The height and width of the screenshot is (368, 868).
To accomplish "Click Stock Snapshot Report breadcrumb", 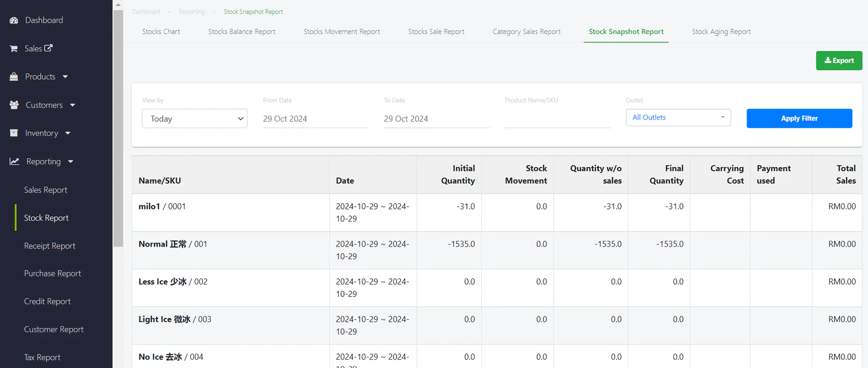I will click(253, 12).
